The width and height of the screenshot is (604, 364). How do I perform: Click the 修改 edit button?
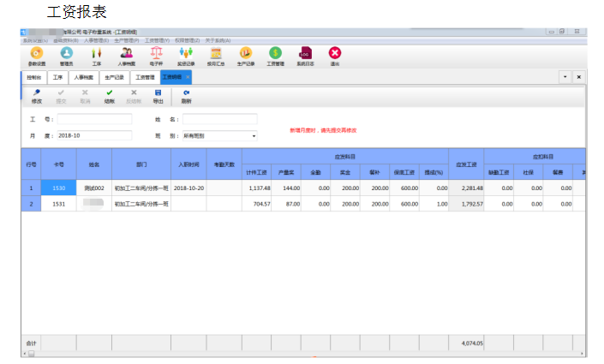tap(36, 96)
